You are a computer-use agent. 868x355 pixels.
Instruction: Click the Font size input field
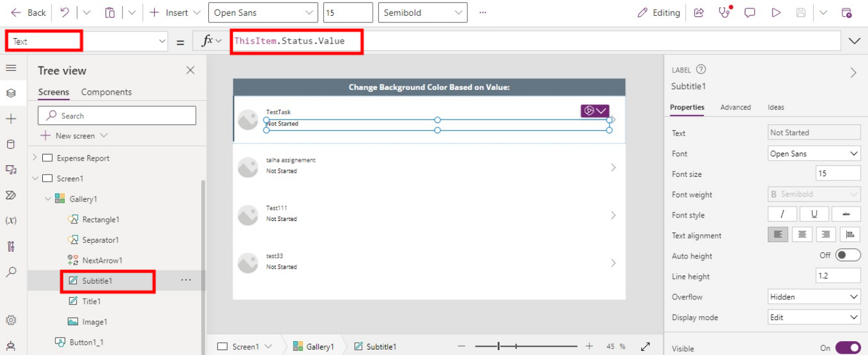(x=838, y=173)
